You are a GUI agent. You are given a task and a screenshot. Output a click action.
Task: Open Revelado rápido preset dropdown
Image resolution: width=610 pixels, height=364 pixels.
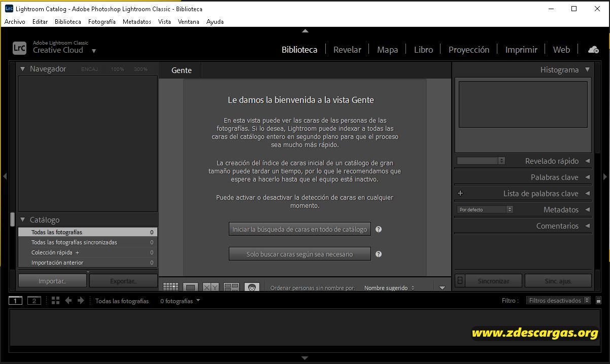(481, 161)
